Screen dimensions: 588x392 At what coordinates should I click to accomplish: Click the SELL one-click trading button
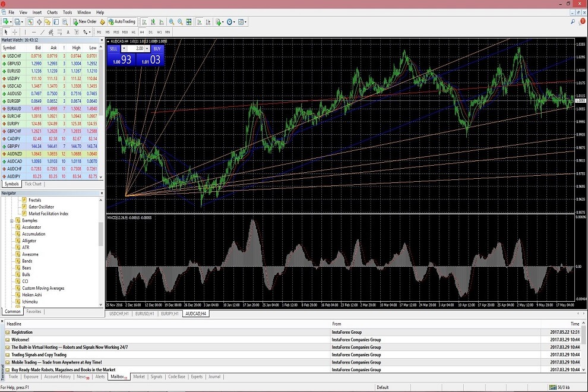point(113,48)
